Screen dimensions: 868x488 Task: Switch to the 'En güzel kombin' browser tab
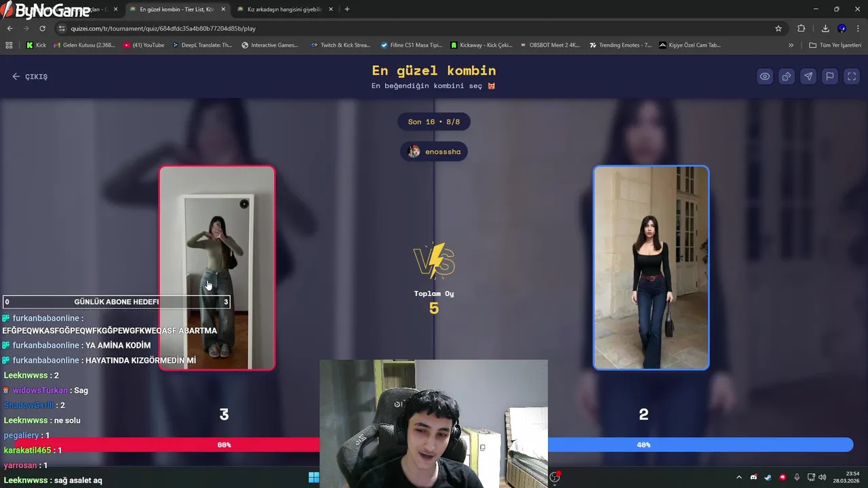[176, 9]
